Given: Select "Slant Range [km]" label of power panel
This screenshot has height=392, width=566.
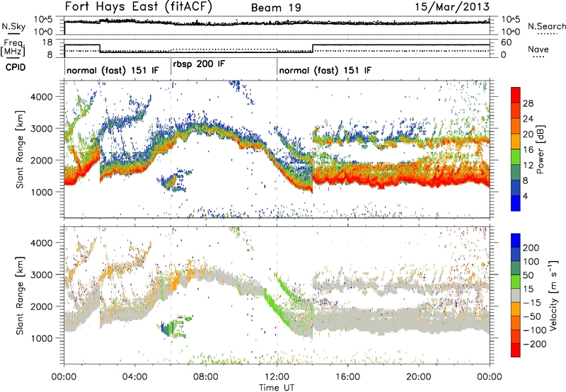Looking at the screenshot, I should pos(20,149).
